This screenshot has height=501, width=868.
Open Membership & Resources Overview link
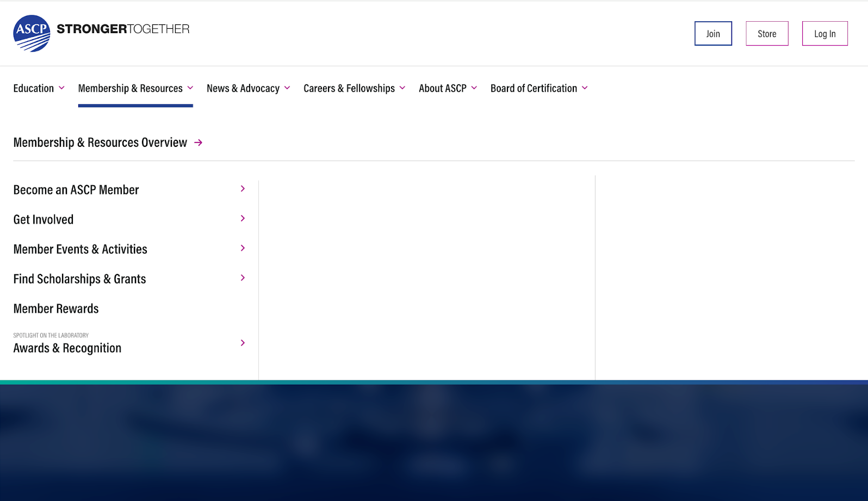tap(100, 142)
